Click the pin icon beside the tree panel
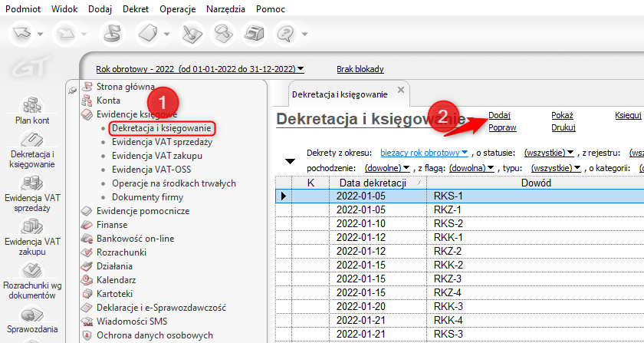644x343 pixels. [x=73, y=89]
